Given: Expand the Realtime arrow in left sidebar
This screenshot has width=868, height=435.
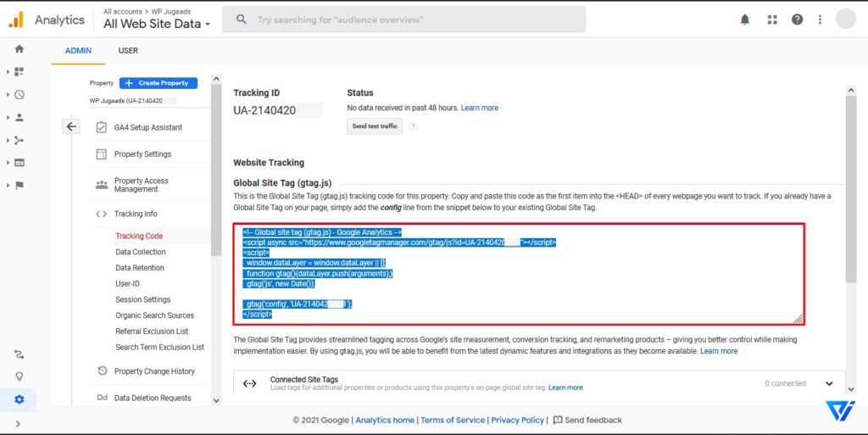Looking at the screenshot, I should (x=8, y=95).
